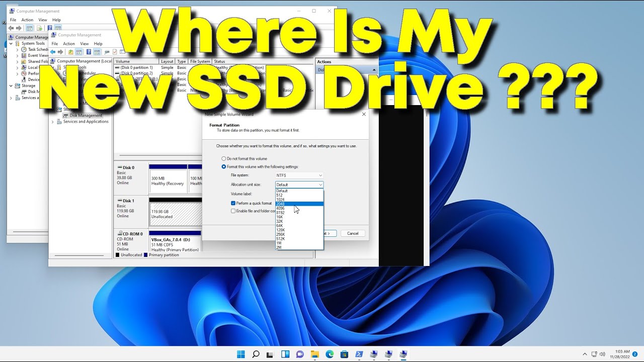Click Layout column header
Screen dimensions: 644x362
[167, 61]
